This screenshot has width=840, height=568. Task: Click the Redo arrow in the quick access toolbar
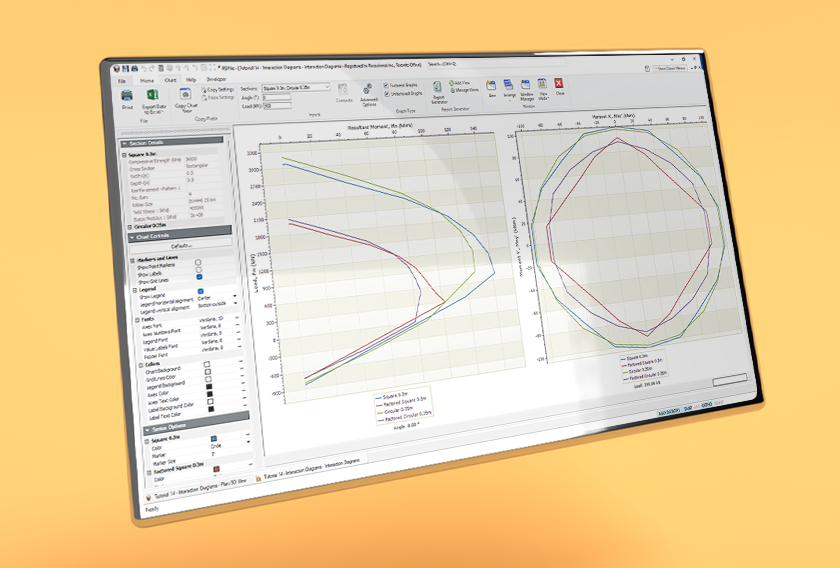point(152,69)
